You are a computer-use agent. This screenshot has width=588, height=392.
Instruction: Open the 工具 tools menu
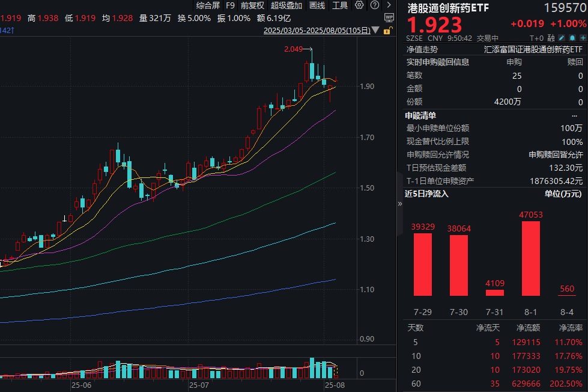[341, 5]
